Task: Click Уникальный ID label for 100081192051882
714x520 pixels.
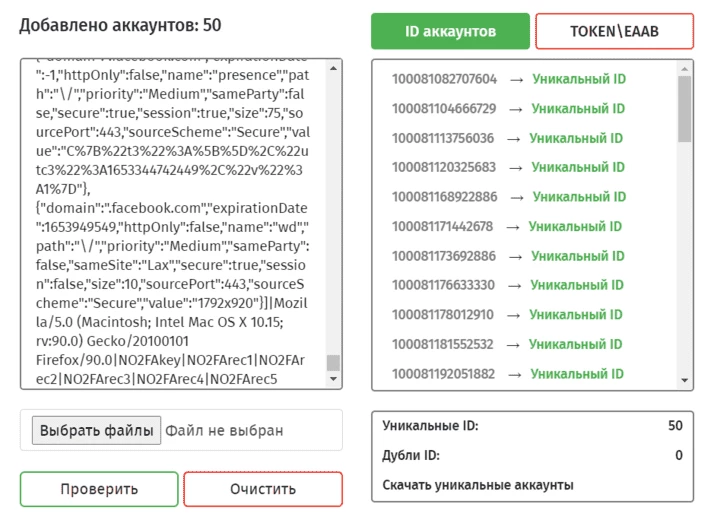Action: pos(577,374)
